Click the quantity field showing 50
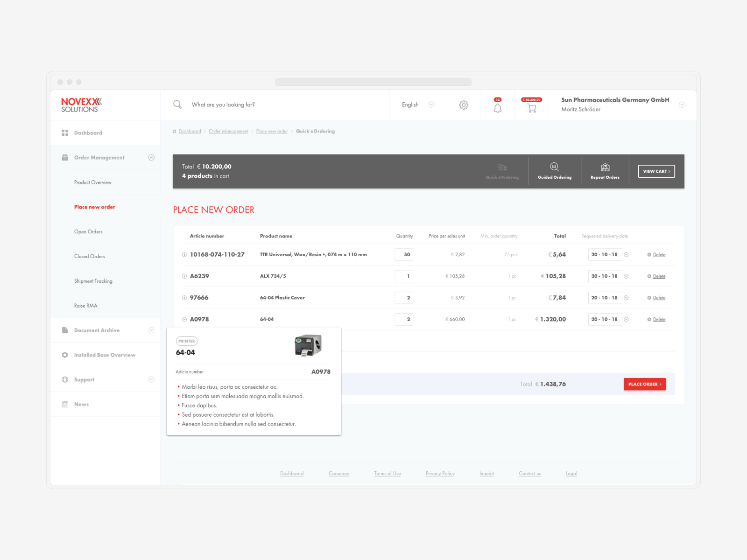This screenshot has height=560, width=747. coord(404,254)
